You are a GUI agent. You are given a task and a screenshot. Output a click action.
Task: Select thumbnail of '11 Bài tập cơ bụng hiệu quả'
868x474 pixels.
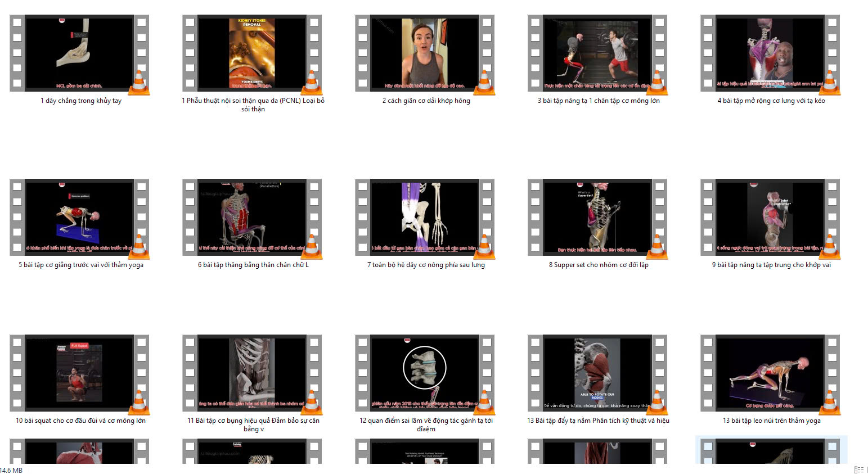(x=252, y=373)
